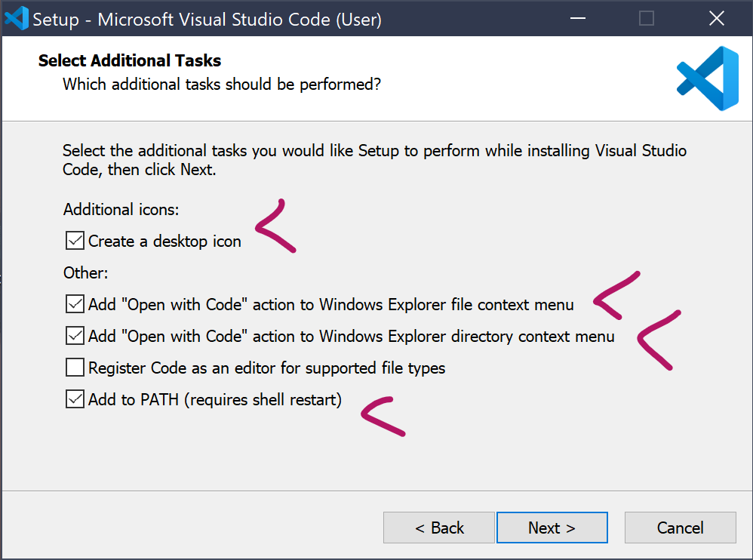Click the large VS Code logo in header

(x=707, y=78)
